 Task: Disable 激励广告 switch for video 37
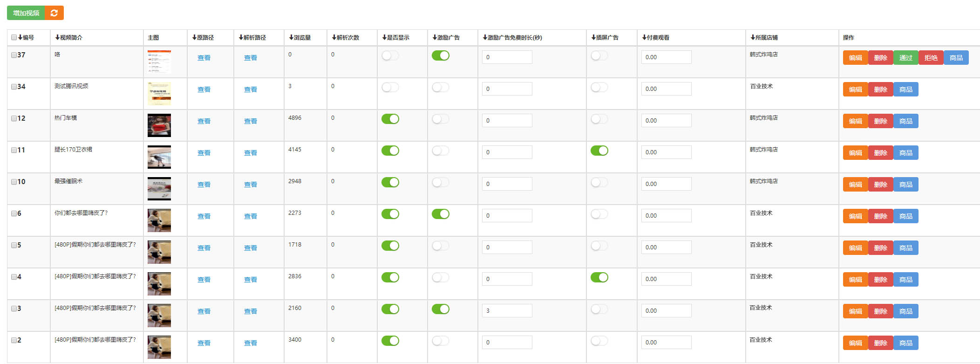click(x=441, y=55)
